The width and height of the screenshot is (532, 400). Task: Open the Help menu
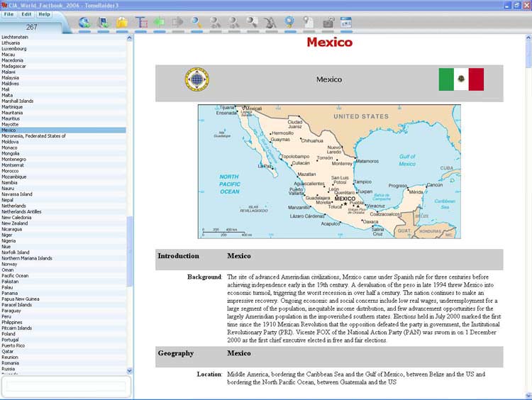44,14
